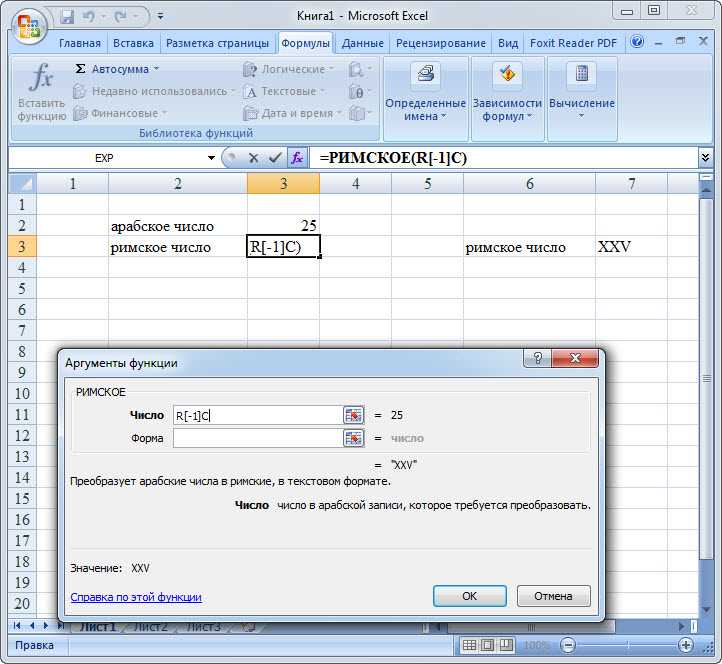
Task: Go to the first sheet with navigation arrow
Action: tap(17, 626)
